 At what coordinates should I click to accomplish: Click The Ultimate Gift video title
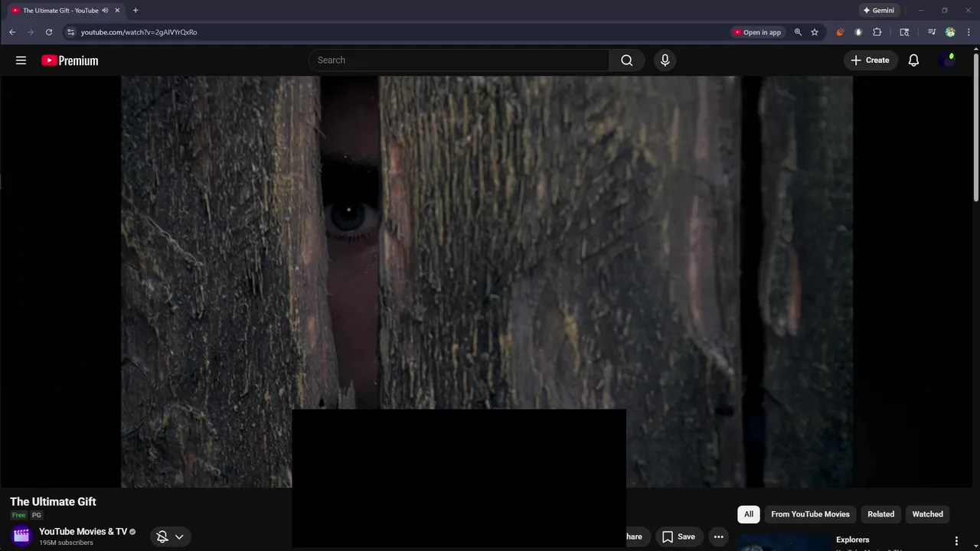pos(53,502)
